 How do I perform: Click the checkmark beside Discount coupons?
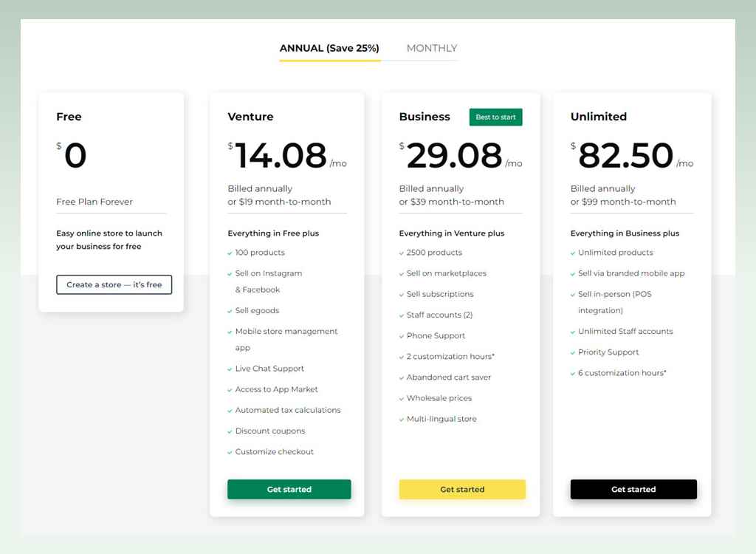click(230, 431)
